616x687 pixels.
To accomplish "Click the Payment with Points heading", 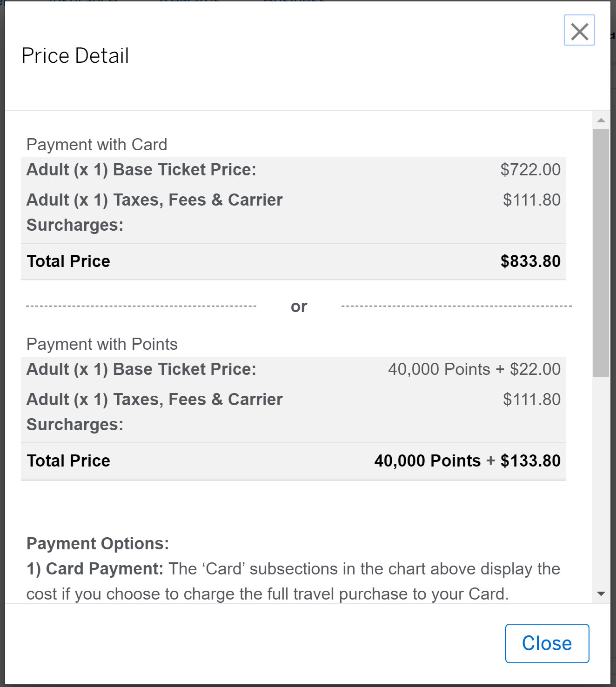I will point(102,344).
